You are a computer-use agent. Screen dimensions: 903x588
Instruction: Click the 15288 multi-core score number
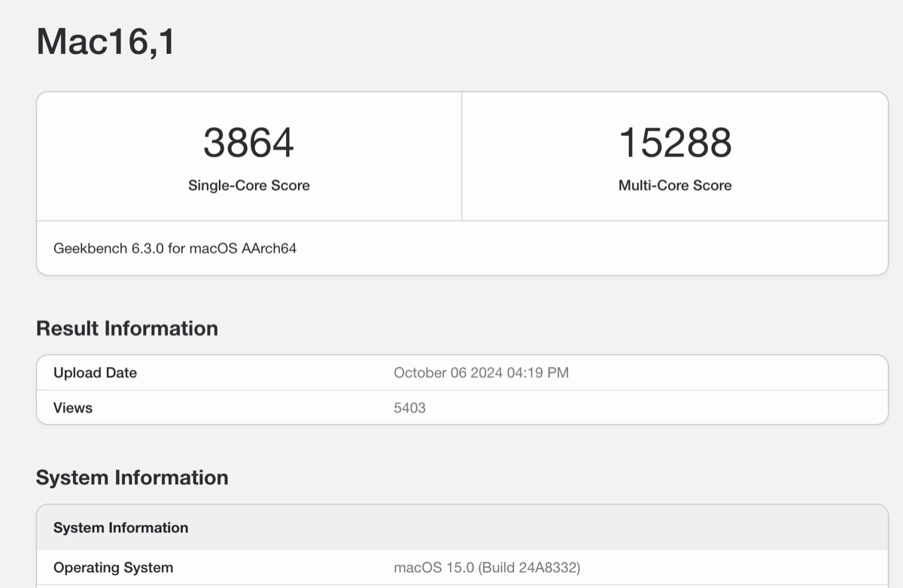(x=674, y=143)
